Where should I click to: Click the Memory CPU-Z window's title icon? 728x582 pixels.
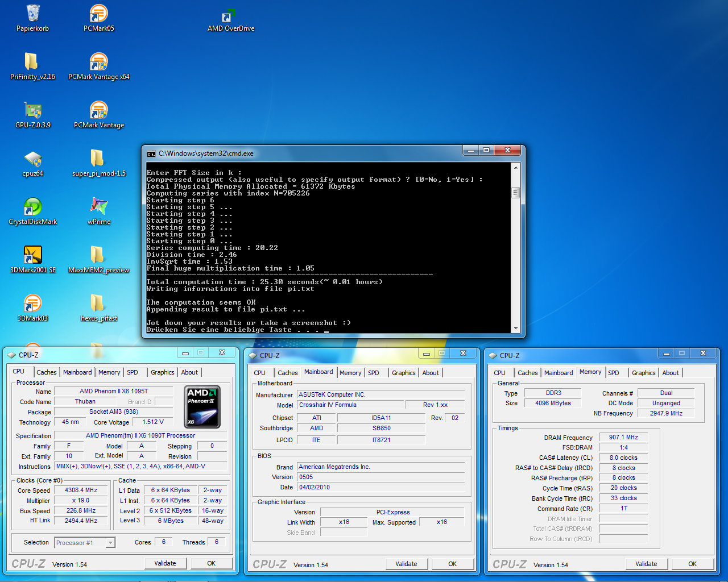click(493, 355)
